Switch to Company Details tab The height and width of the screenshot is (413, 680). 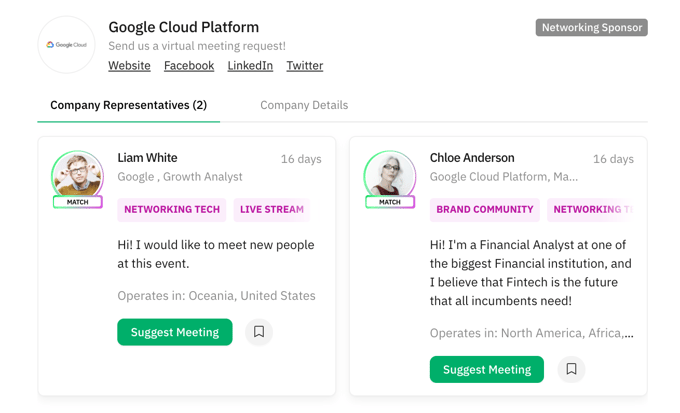(x=304, y=105)
